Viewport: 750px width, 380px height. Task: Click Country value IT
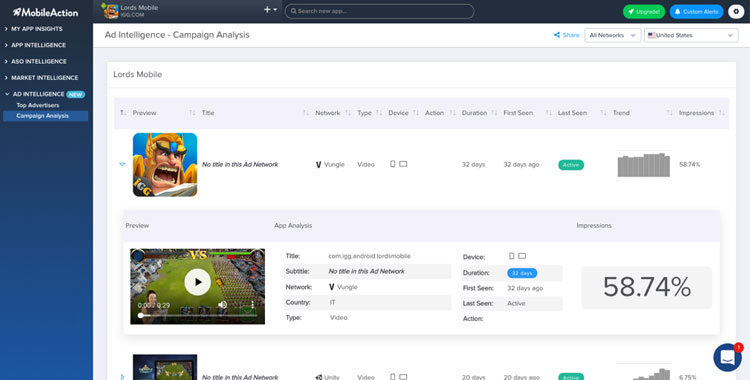[332, 302]
